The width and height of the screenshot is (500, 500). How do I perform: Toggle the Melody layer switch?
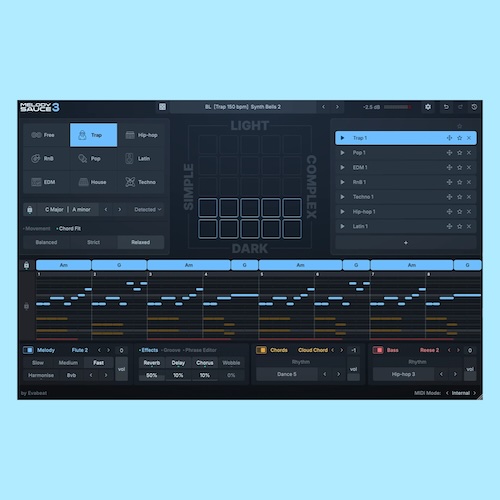coord(28,350)
